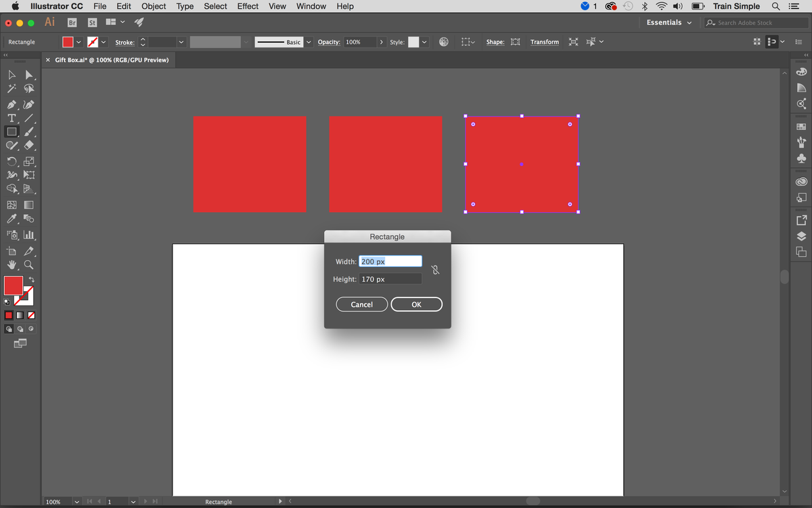Open the Symbols panel

coord(801,158)
